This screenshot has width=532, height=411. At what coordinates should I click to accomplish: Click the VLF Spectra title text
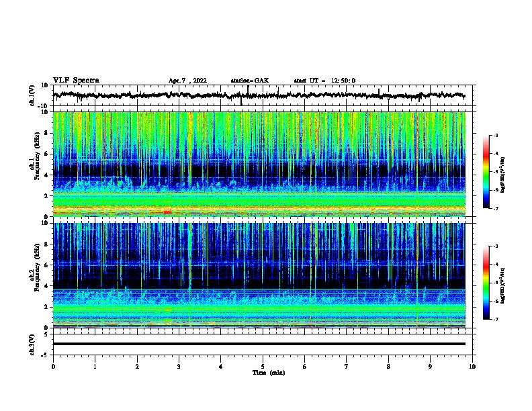(x=76, y=81)
